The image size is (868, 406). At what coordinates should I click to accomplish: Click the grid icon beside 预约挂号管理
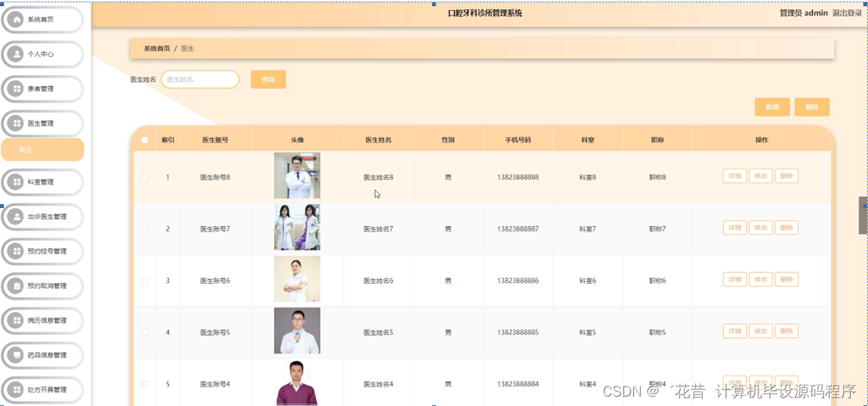[x=17, y=251]
